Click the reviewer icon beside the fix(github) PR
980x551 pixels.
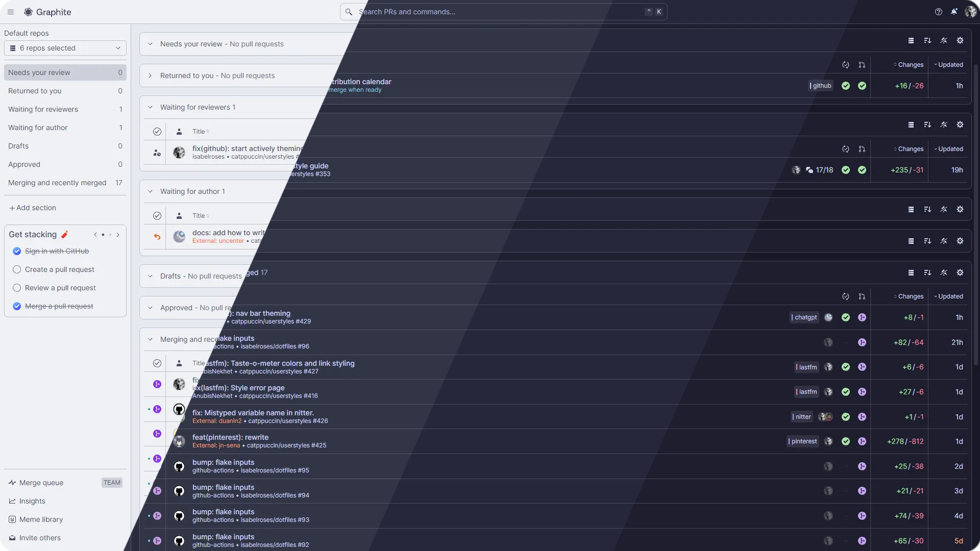(x=157, y=153)
